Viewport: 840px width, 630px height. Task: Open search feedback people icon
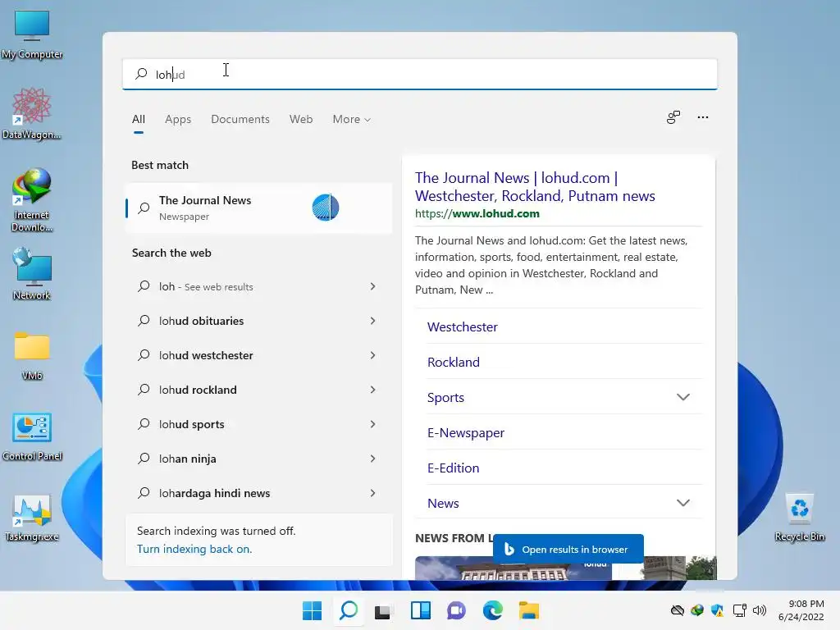click(x=673, y=117)
